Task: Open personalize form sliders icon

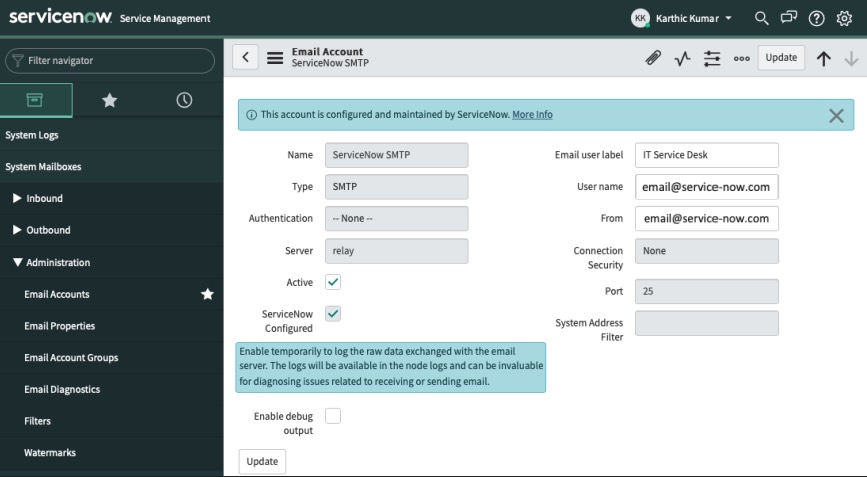Action: (x=712, y=58)
